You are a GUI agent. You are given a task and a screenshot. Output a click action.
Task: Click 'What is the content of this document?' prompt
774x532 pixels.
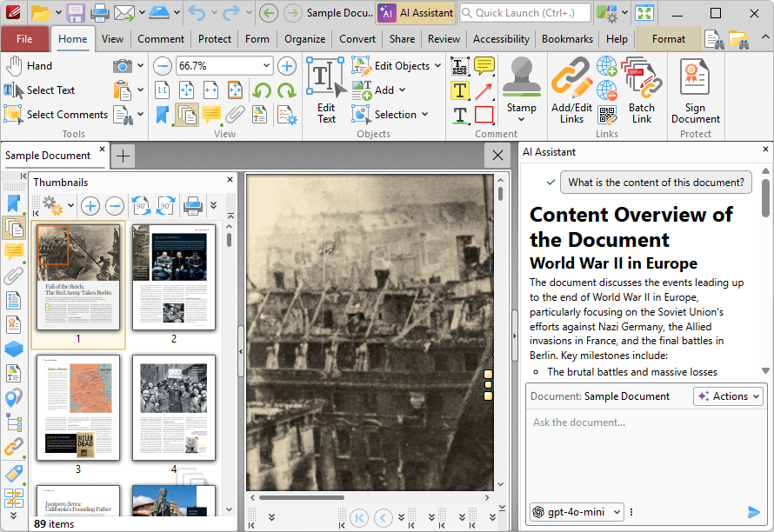point(656,183)
